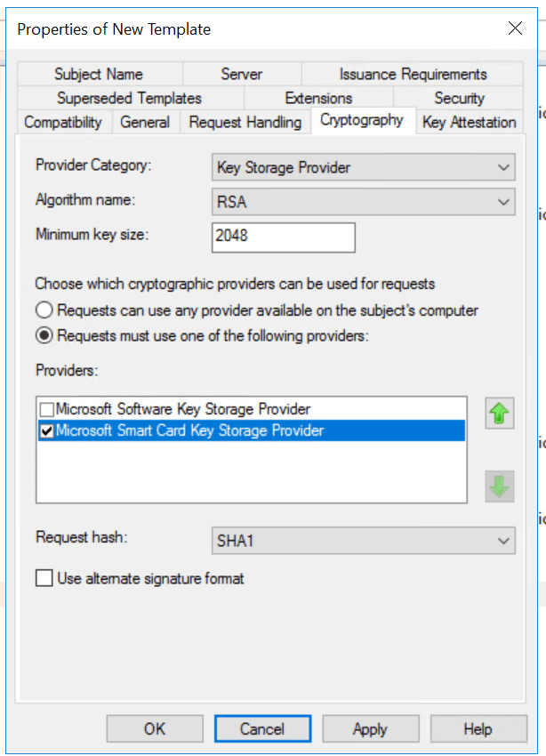Enable Use alternate signature format
Screen dimensions: 546x756
tap(44, 577)
